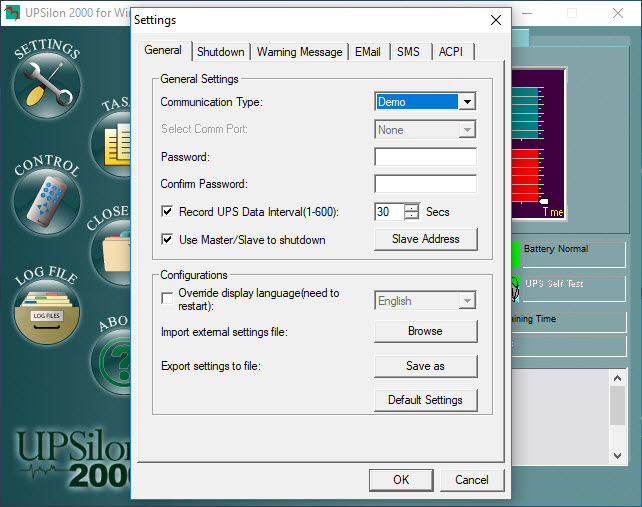This screenshot has width=642, height=507.
Task: Click the Task schedule notepad icon
Action: (111, 144)
